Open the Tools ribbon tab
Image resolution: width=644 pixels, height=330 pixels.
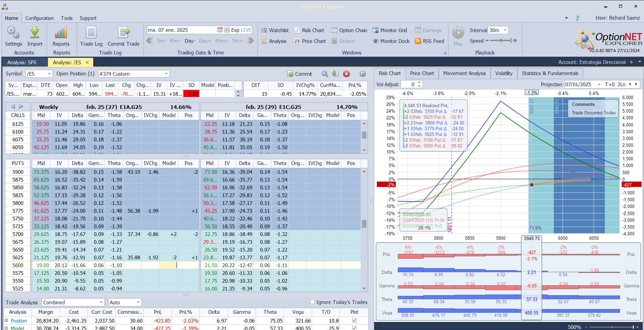pyautogui.click(x=67, y=18)
